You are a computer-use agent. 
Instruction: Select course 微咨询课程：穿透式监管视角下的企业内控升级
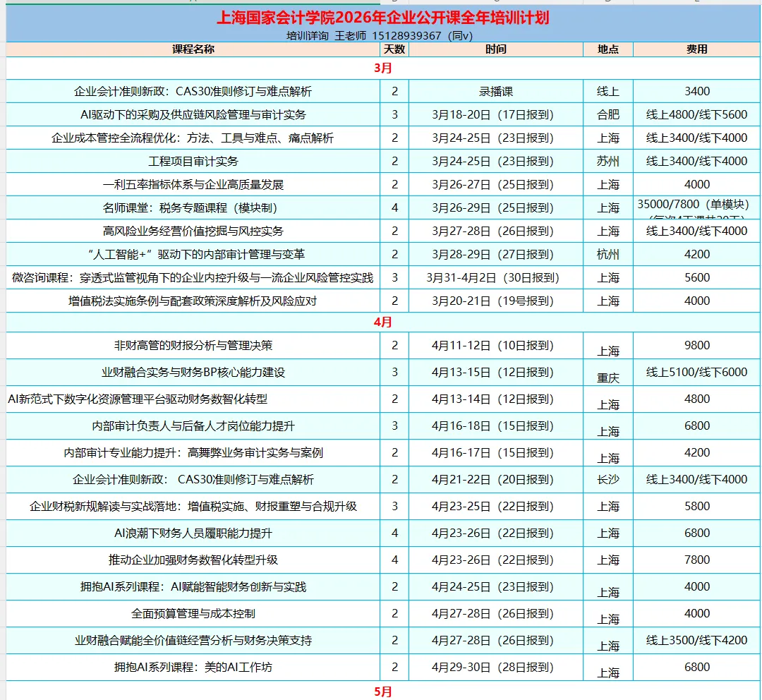click(x=193, y=278)
